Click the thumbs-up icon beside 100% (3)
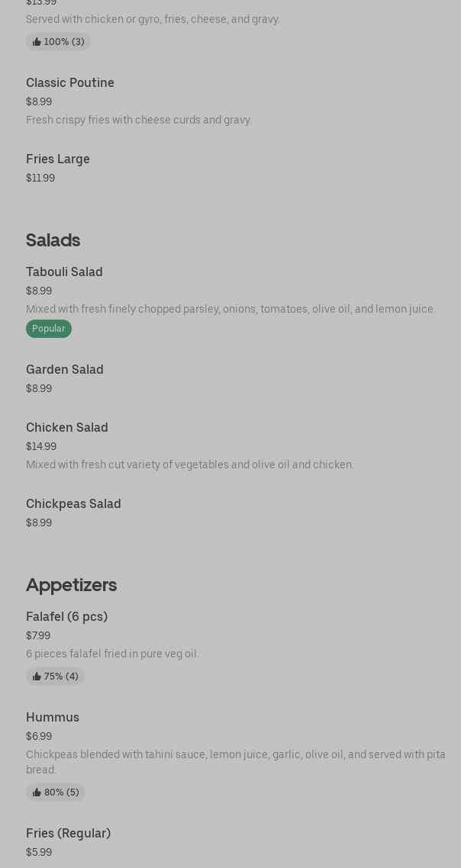Viewport: 461px width, 868px height. pyautogui.click(x=37, y=42)
